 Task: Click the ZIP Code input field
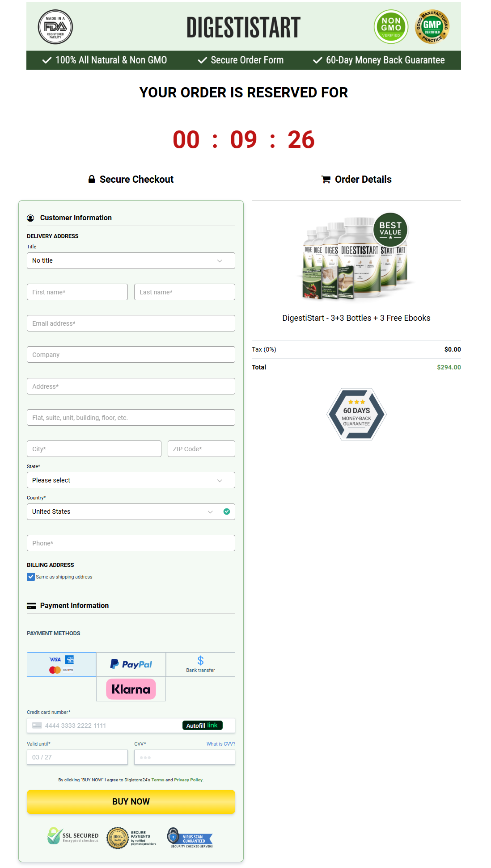(201, 449)
